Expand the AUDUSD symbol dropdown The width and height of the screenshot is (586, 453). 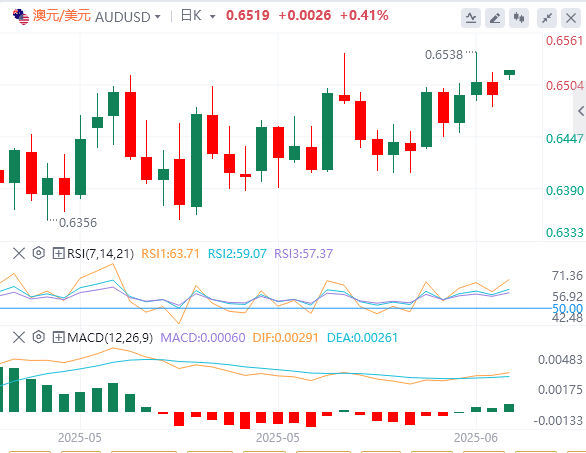coord(158,17)
